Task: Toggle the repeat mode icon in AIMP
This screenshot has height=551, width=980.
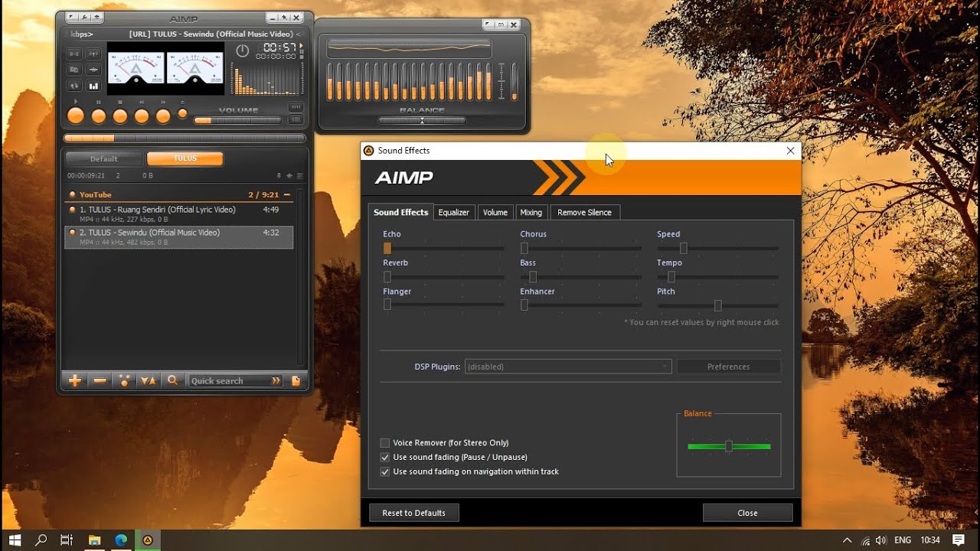Action: [74, 86]
